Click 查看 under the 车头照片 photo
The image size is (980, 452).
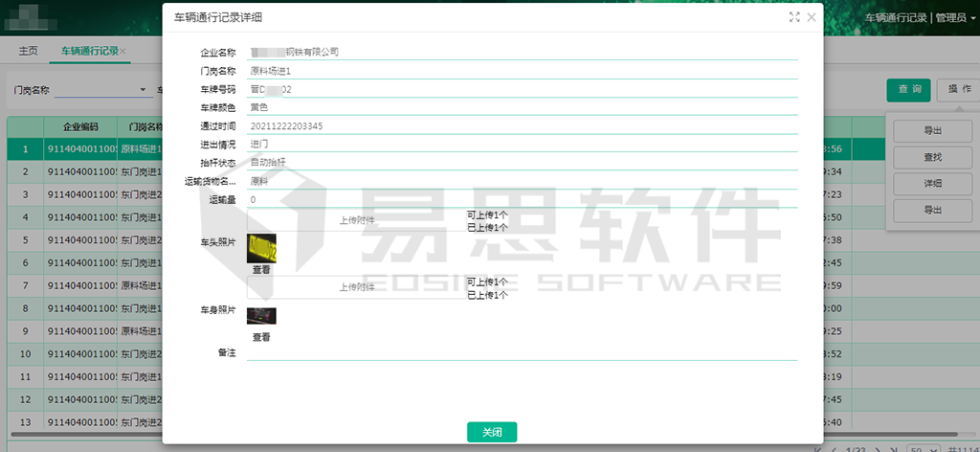pyautogui.click(x=261, y=270)
